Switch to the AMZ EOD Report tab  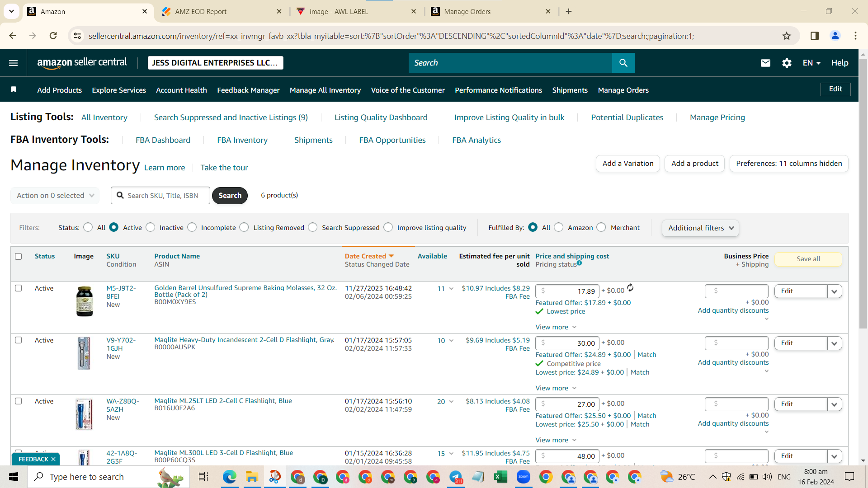pyautogui.click(x=222, y=11)
